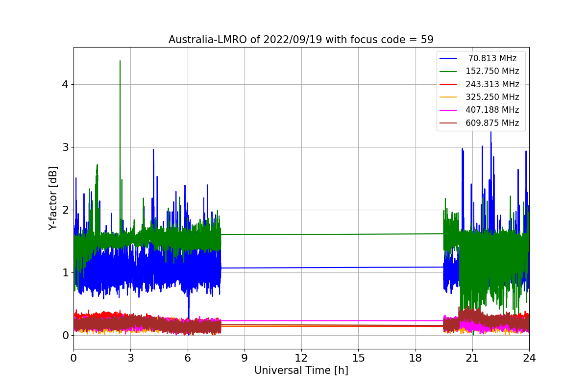Click x-axis tick label 18
The image size is (588, 392).
click(x=416, y=358)
